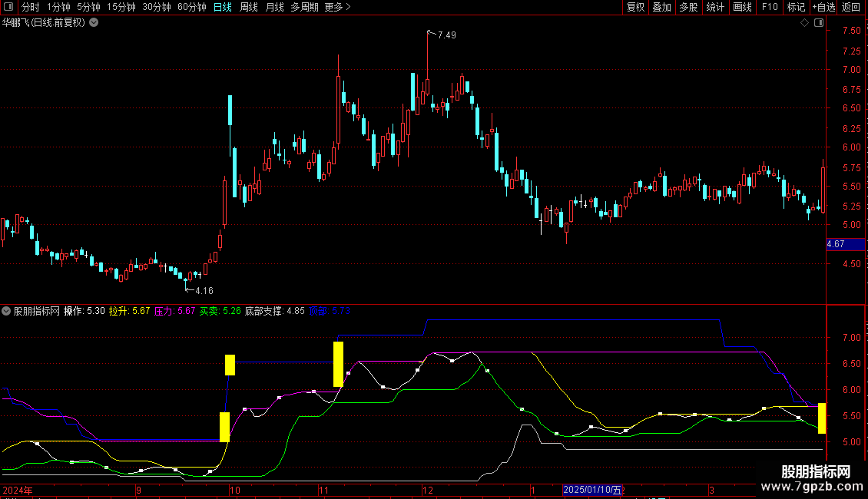This screenshot has height=499, width=868.
Task: Click the yellow signal bar near month 11
Action: coord(338,364)
